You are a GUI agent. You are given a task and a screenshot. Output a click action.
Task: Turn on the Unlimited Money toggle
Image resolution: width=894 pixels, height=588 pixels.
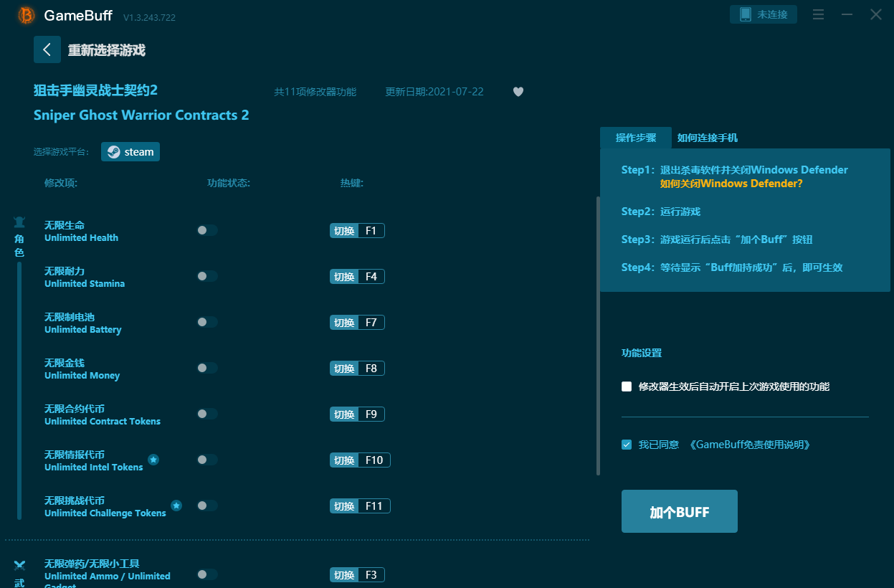[207, 368]
